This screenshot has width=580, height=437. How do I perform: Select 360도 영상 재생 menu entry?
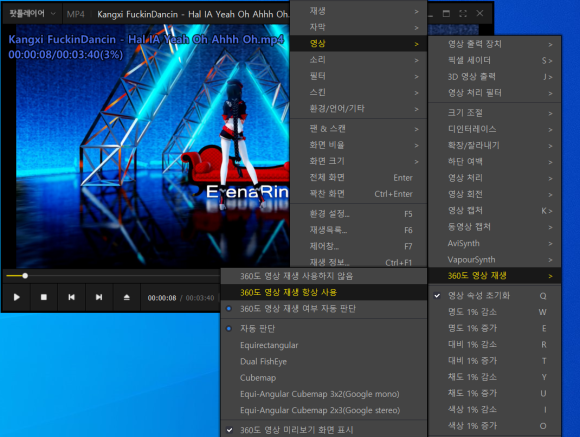click(495, 276)
